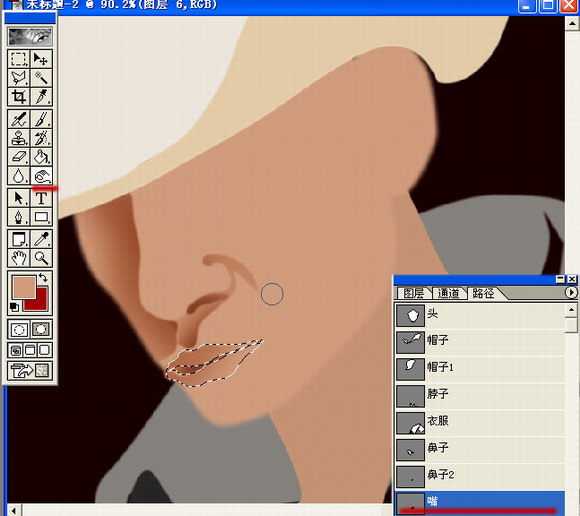Switch to Quick Mask mode
The width and height of the screenshot is (580, 516).
point(41,329)
